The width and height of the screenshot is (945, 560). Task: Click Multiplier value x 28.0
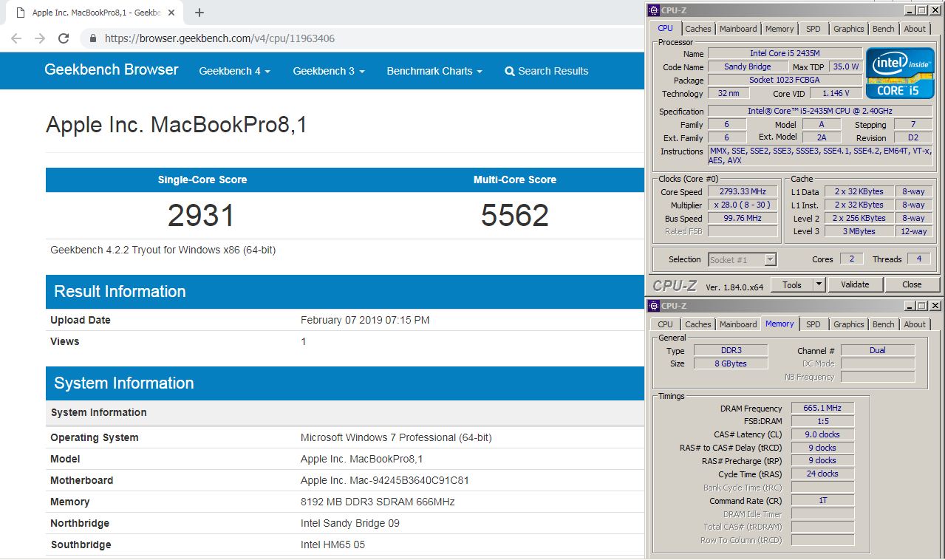(743, 205)
